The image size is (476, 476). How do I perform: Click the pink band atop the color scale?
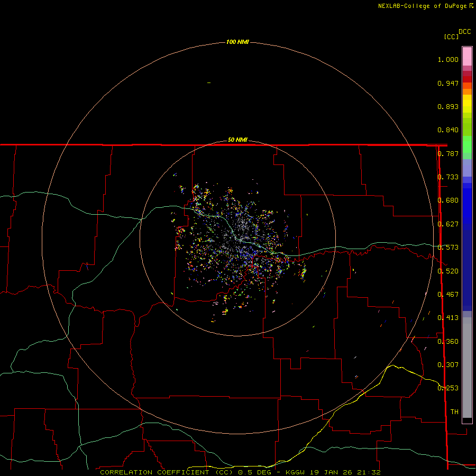pos(467,57)
